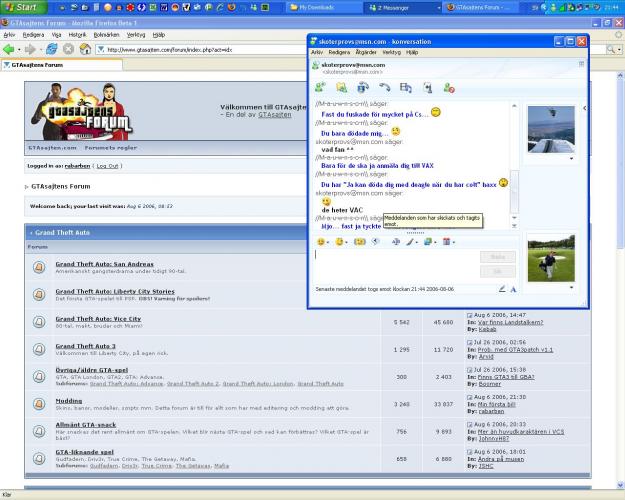Click send files icon in conversation toolbar
This screenshot has height=500, width=625.
341,88
